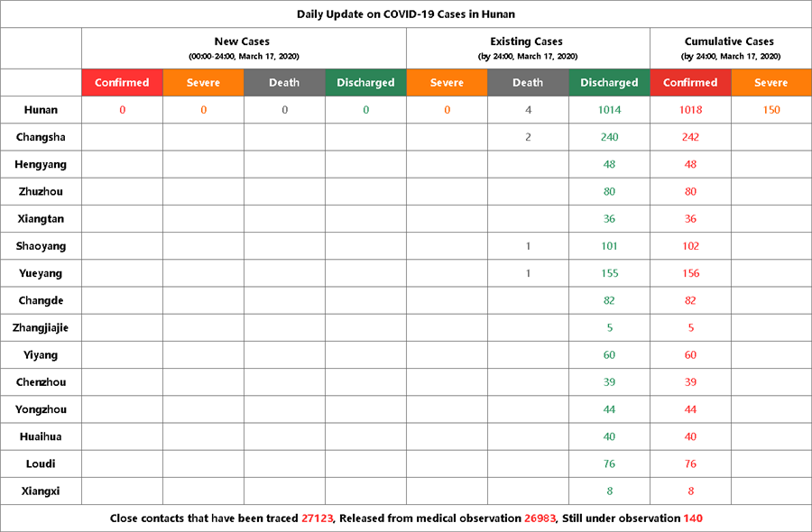This screenshot has width=812, height=532.
Task: Click the still under observation number 140
Action: [693, 518]
